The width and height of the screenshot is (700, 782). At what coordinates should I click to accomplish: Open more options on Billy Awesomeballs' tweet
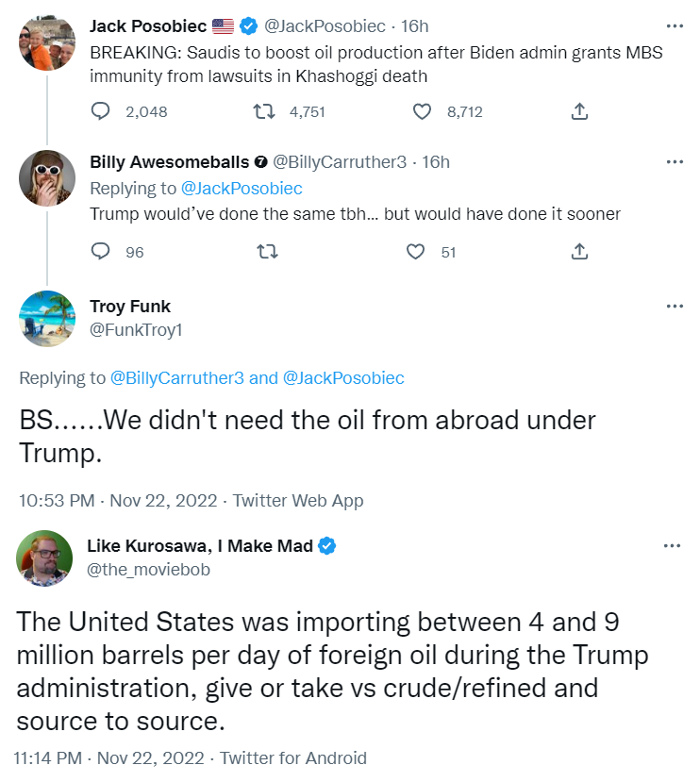tap(675, 162)
